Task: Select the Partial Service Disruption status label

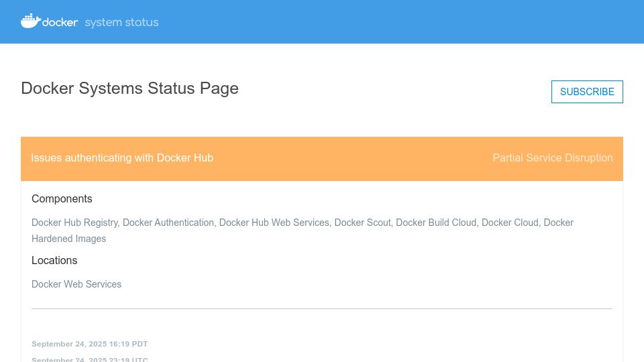Action: (x=552, y=158)
